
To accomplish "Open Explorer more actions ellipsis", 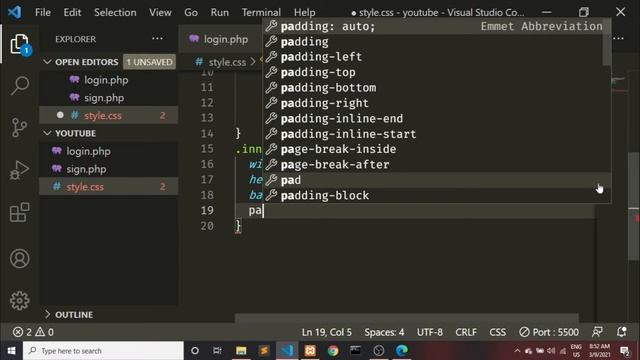I will (157, 39).
